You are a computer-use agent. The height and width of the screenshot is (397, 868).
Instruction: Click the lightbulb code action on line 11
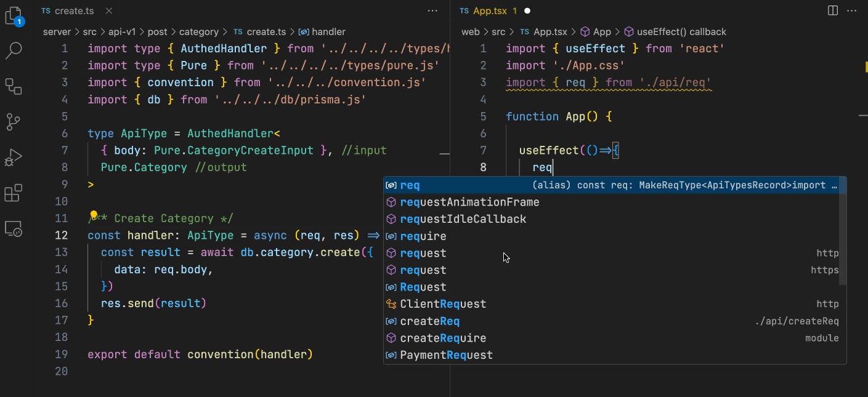point(94,215)
